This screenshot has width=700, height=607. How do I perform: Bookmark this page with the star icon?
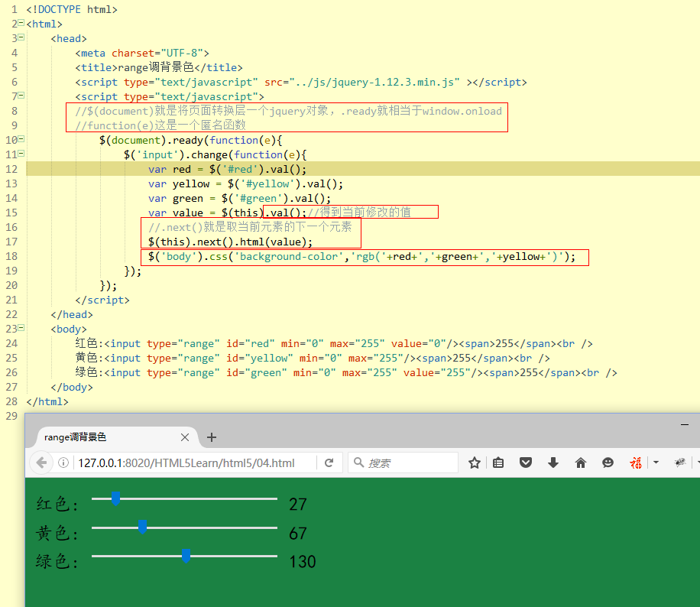pos(474,463)
